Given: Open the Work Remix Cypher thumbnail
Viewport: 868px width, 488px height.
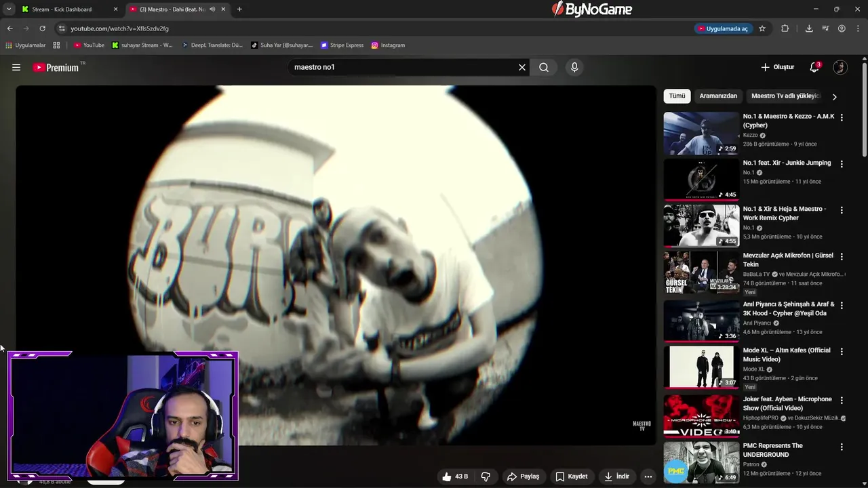Looking at the screenshot, I should coord(701,226).
